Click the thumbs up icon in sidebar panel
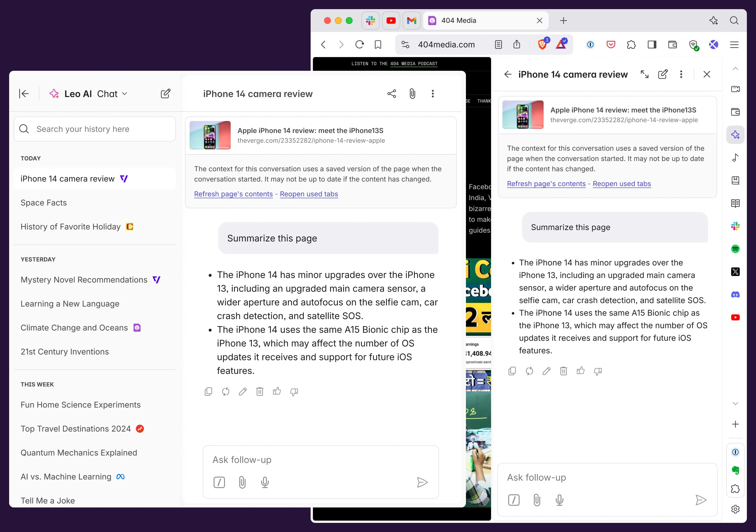This screenshot has width=756, height=532. click(580, 371)
